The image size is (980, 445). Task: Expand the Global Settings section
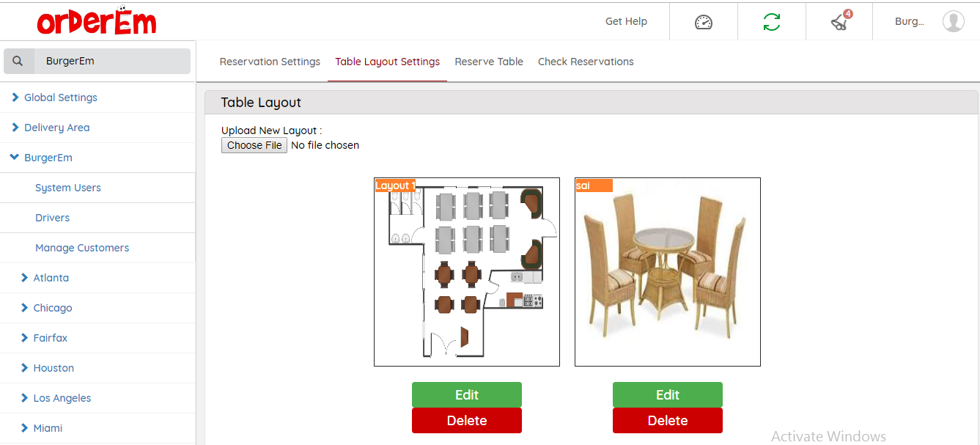(54, 98)
